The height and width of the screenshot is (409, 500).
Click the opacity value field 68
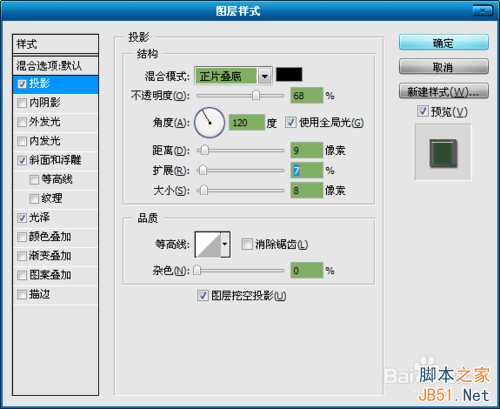(x=307, y=96)
